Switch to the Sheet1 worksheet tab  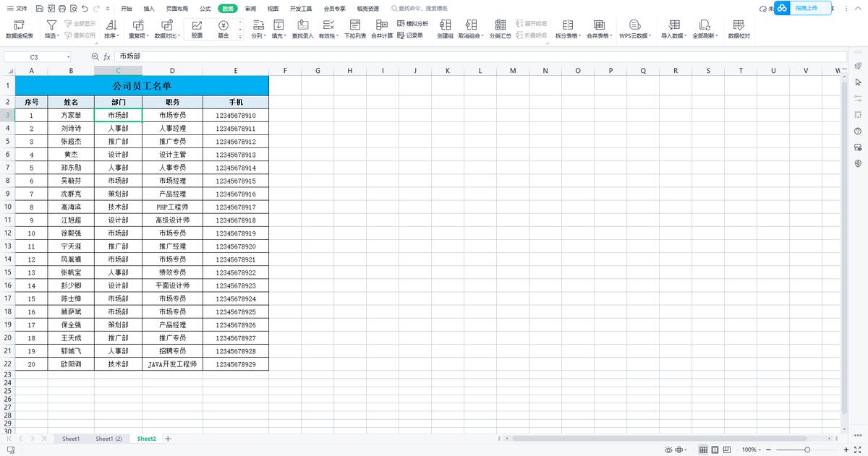pos(71,439)
